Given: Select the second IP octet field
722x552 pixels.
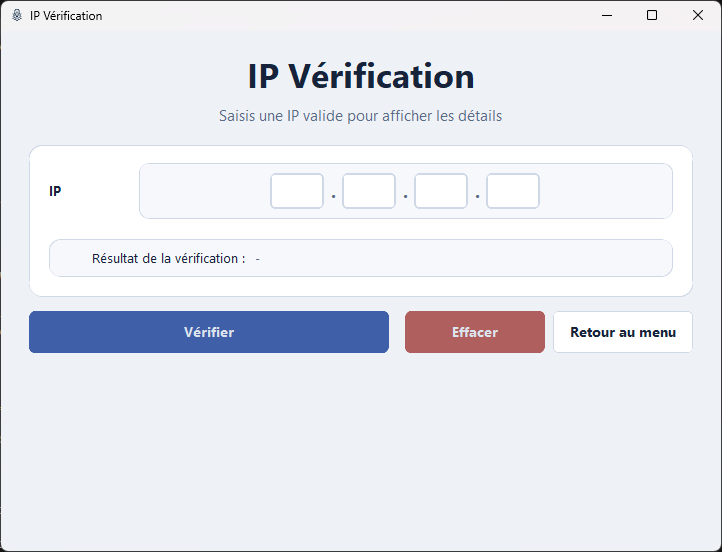Looking at the screenshot, I should (369, 191).
